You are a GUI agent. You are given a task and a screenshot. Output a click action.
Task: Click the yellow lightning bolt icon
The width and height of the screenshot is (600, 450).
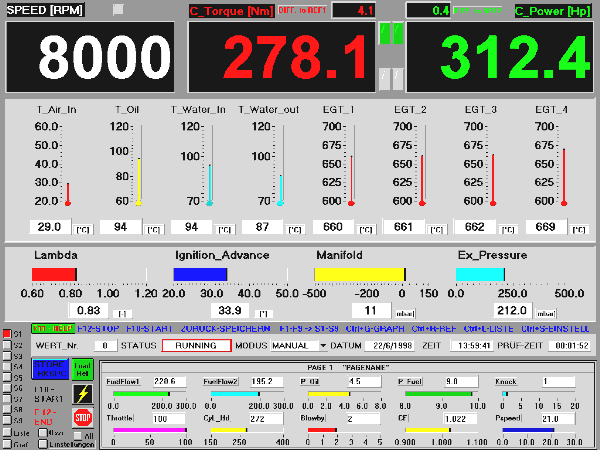83,394
